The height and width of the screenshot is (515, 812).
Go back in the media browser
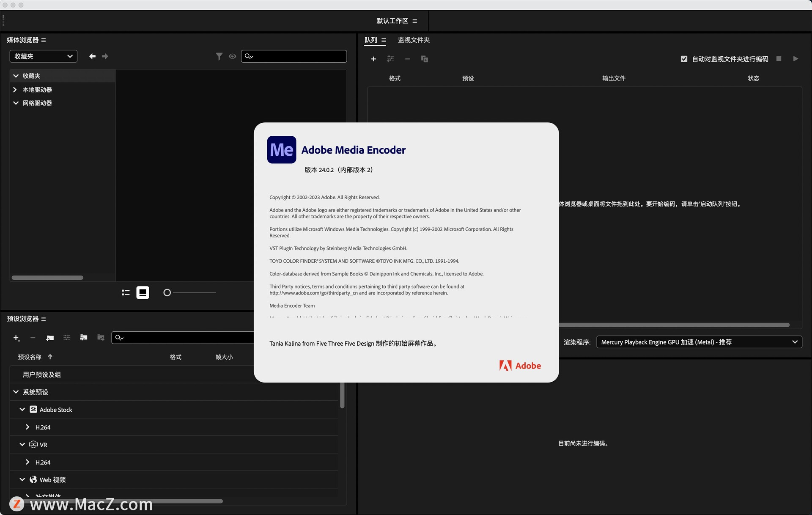[92, 56]
